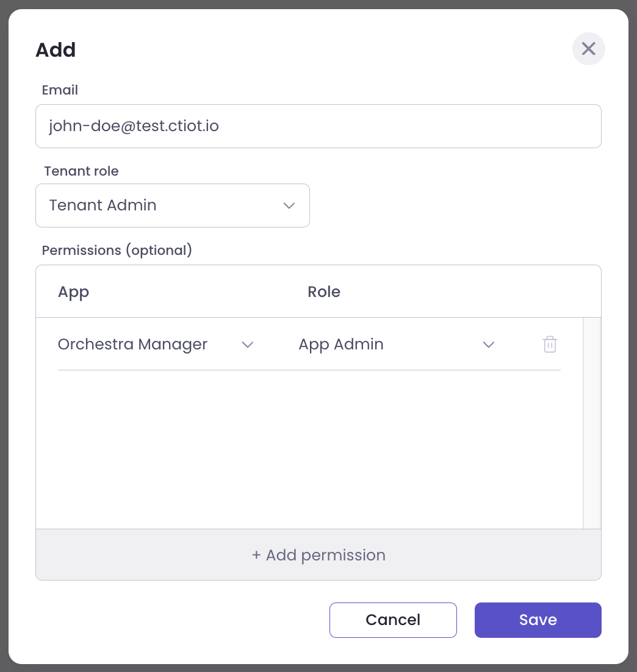The image size is (637, 672).
Task: Click the chevron arrow in Tenant role field
Action: (x=289, y=206)
